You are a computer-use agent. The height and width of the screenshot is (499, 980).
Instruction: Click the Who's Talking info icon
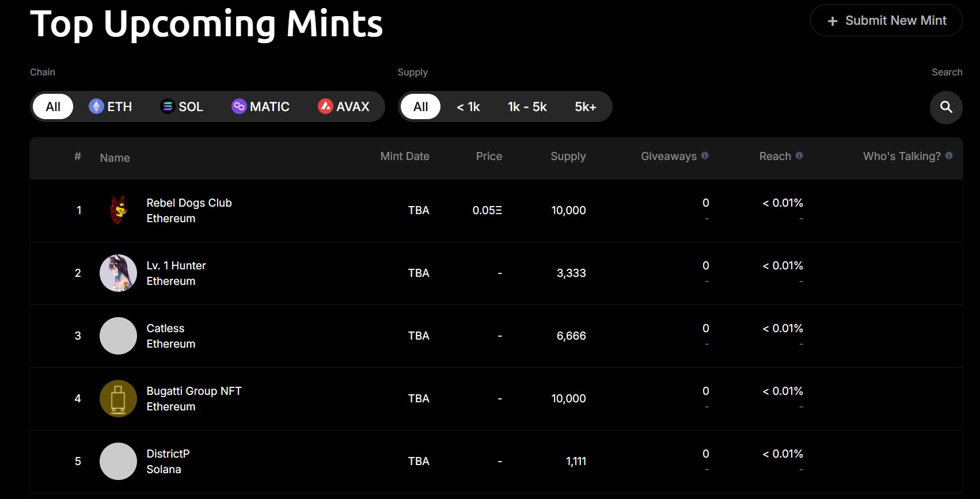click(949, 155)
